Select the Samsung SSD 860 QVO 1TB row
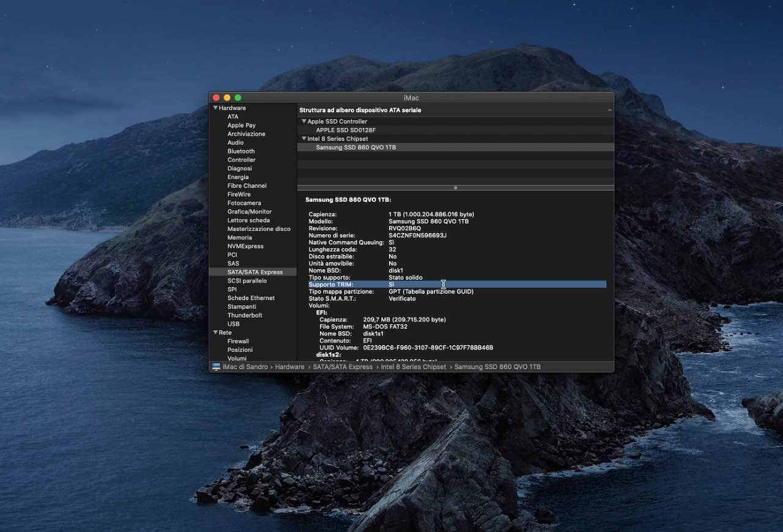The width and height of the screenshot is (783, 532). (455, 147)
